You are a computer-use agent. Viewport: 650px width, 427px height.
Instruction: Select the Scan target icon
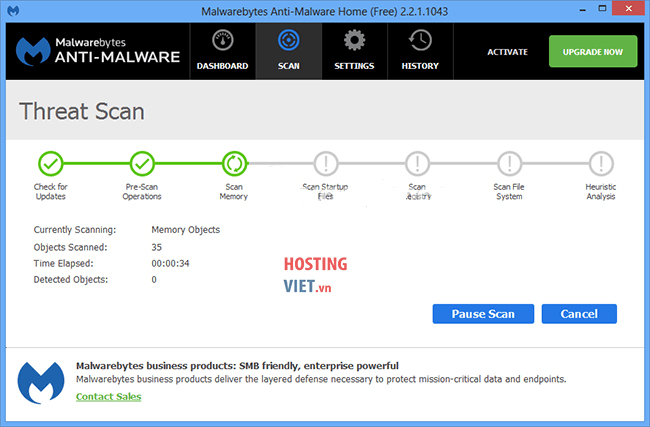pos(288,41)
